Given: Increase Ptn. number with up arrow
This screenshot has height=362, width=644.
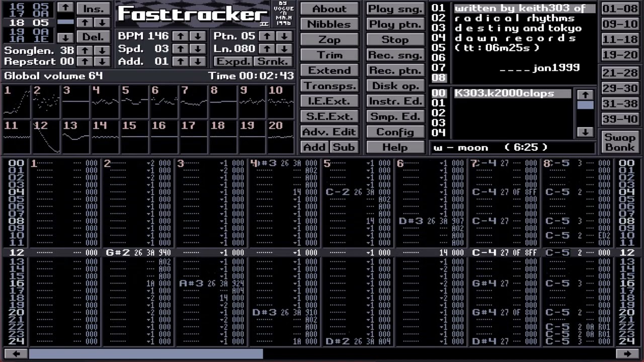Looking at the screenshot, I should tap(267, 36).
